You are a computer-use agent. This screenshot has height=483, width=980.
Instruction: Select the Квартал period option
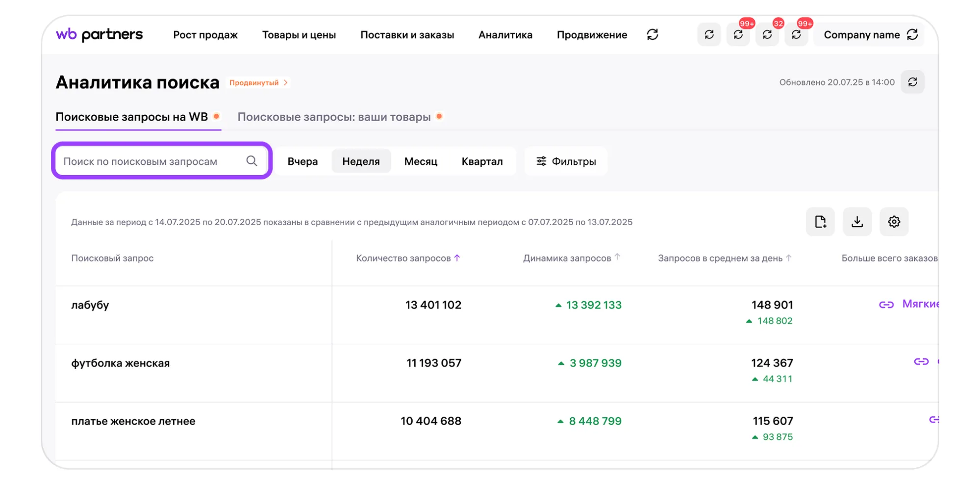(x=482, y=161)
